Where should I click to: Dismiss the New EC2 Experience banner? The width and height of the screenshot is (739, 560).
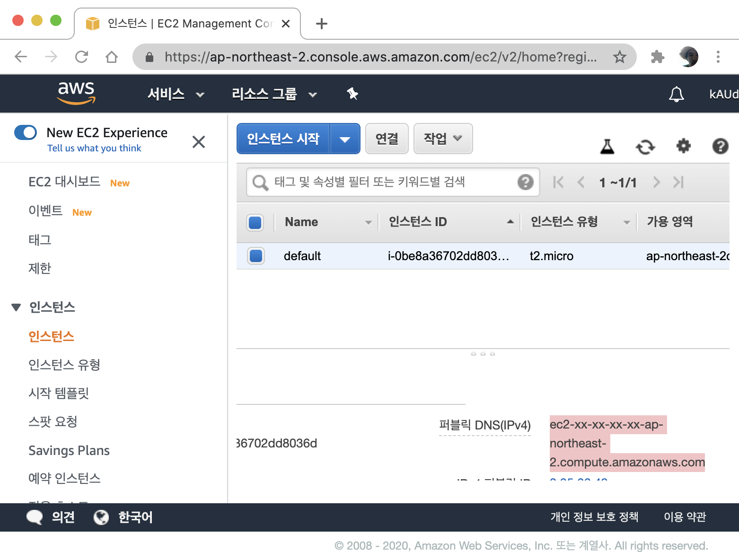coord(199,141)
